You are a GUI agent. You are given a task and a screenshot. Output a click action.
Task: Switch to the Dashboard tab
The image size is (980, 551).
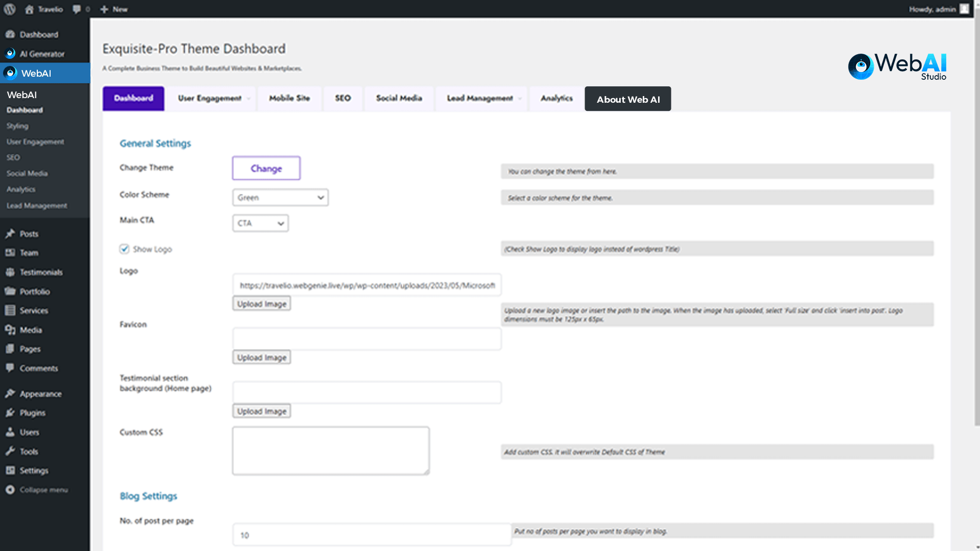[133, 98]
